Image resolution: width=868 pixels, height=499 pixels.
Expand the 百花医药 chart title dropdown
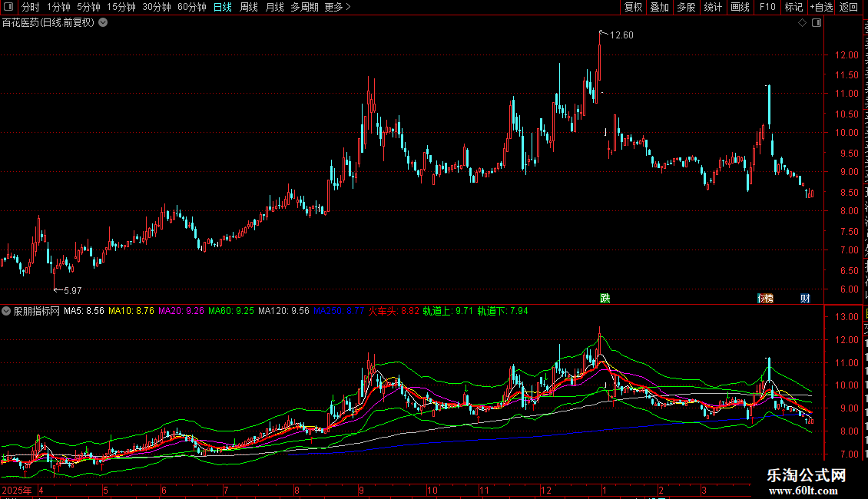pyautogui.click(x=103, y=23)
